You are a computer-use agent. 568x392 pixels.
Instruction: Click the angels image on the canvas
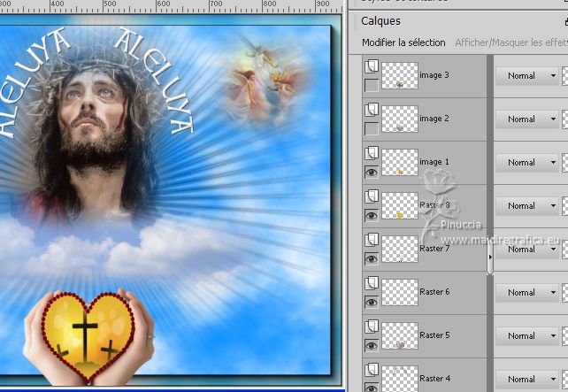(x=266, y=81)
